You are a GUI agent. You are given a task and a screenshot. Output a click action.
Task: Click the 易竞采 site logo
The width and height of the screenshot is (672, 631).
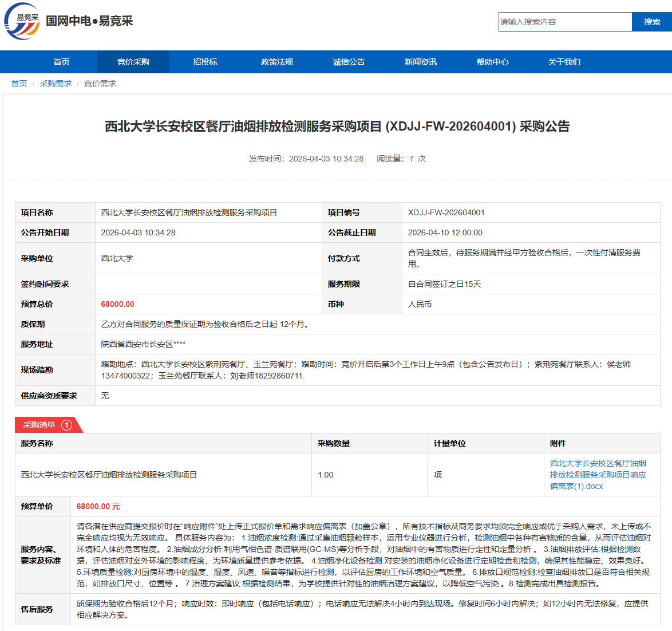tap(22, 21)
